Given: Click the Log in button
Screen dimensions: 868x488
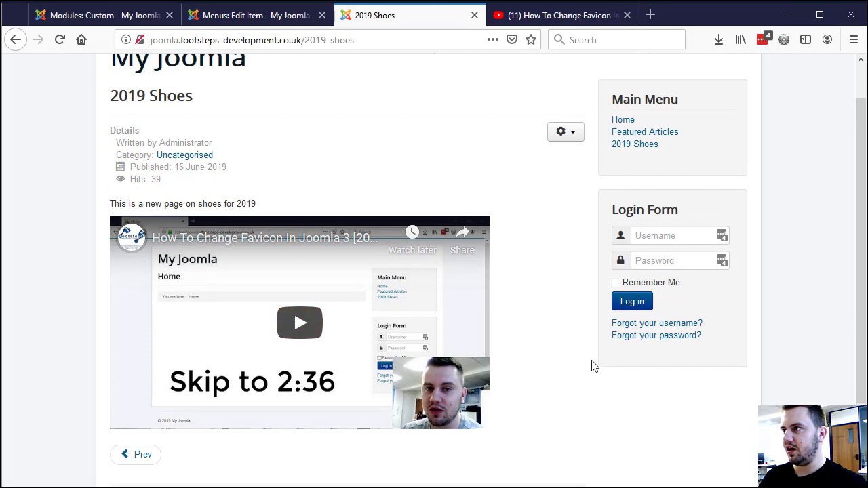Looking at the screenshot, I should coord(632,301).
